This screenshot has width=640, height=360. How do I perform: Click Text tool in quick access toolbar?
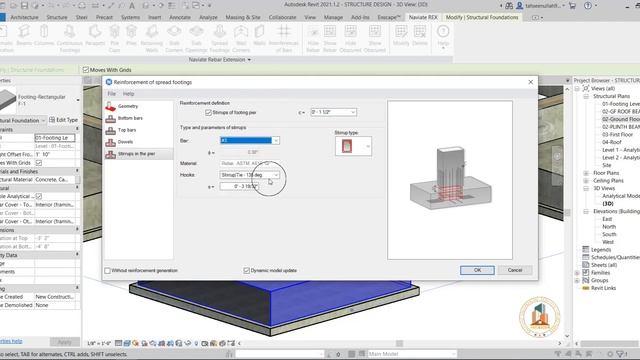(x=132, y=6)
